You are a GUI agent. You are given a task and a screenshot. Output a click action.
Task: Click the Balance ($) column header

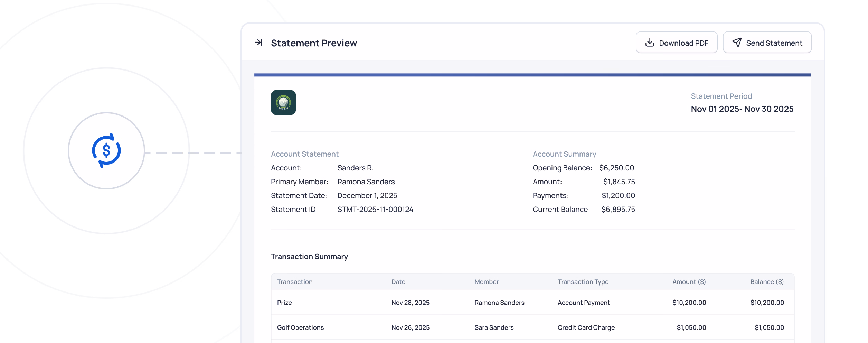[x=767, y=282]
